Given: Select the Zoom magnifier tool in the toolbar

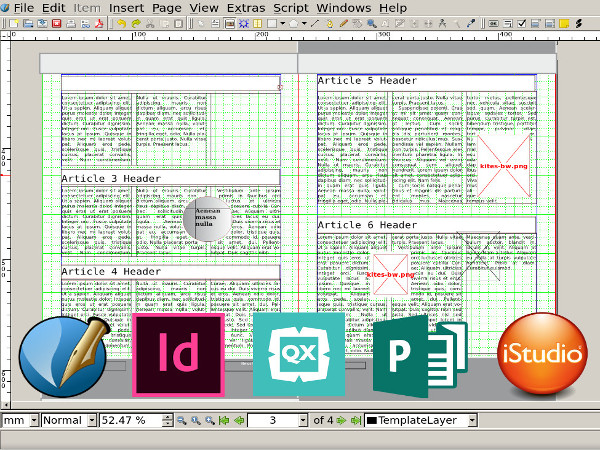Looking at the screenshot, I should [372, 24].
